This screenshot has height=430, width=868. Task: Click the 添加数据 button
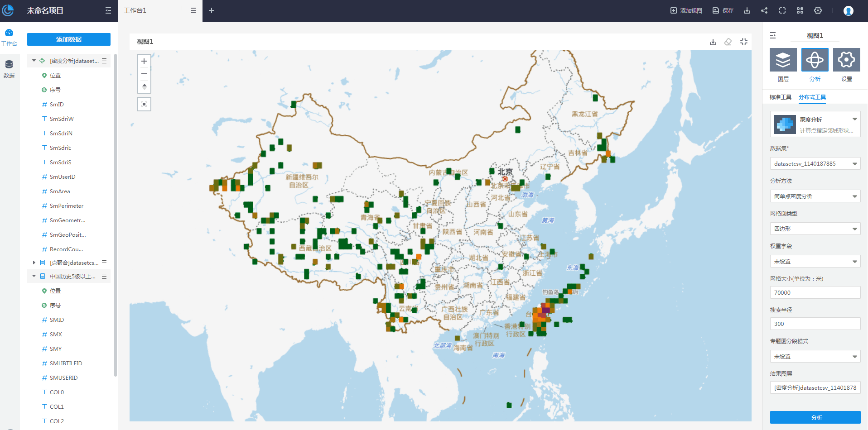pos(69,39)
